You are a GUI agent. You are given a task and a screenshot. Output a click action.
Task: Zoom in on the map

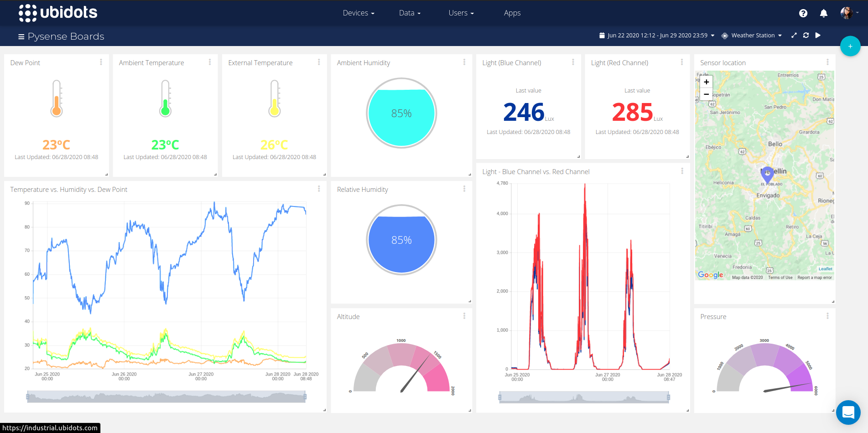[706, 82]
